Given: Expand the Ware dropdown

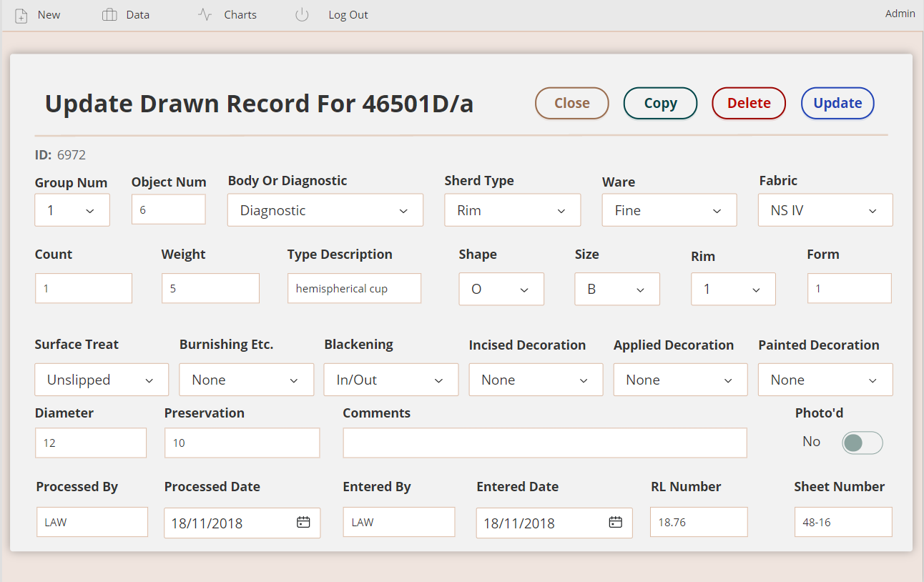Looking at the screenshot, I should [x=669, y=210].
